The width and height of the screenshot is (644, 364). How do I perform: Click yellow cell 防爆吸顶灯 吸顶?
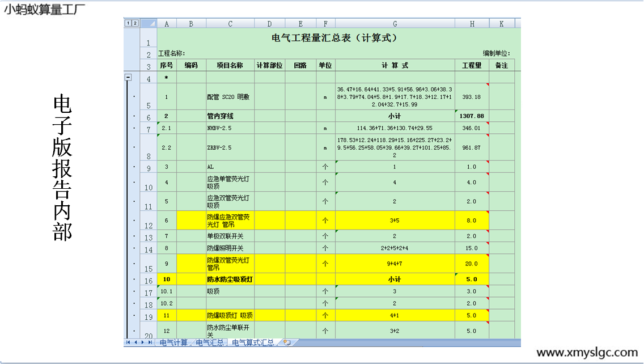[230, 315]
